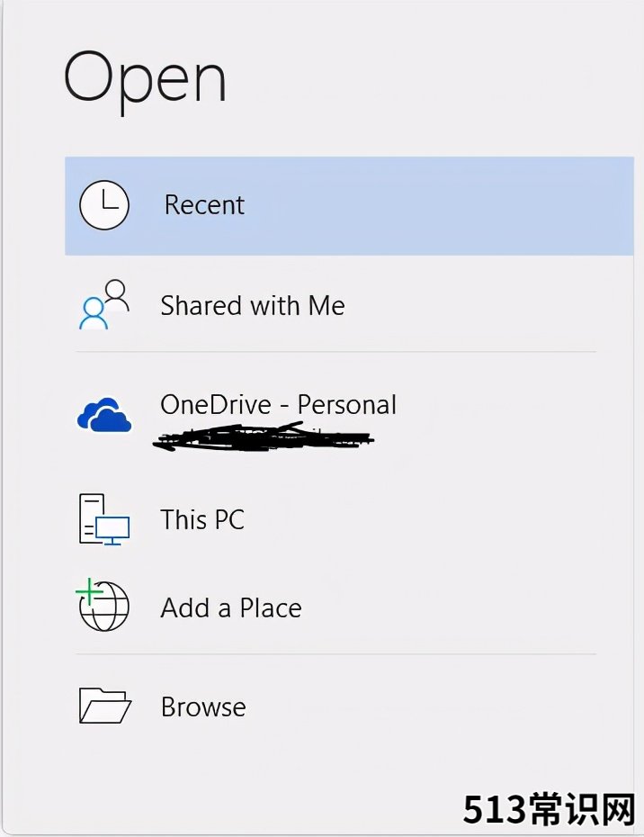Select Add a Place label

click(x=231, y=608)
